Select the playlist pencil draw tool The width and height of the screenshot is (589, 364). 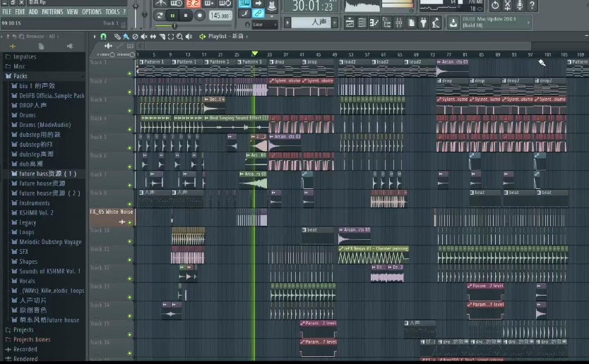tap(117, 36)
